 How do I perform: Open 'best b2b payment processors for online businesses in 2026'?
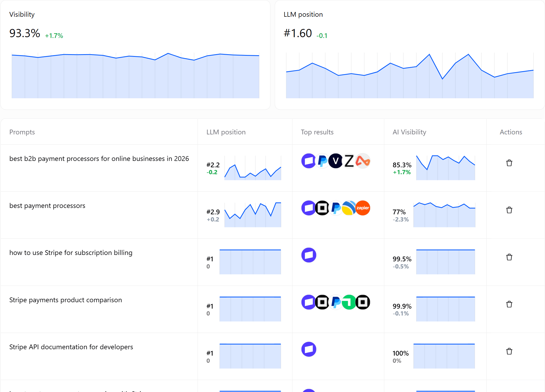(99, 159)
